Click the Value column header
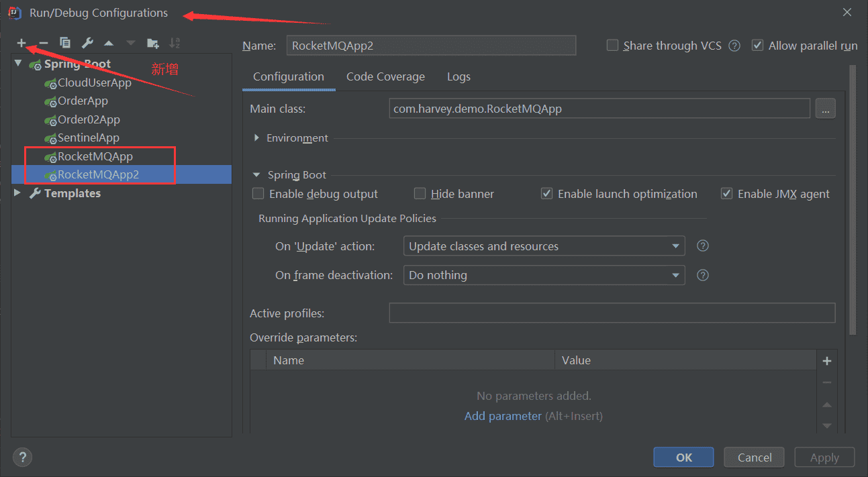This screenshot has width=868, height=477. [686, 360]
